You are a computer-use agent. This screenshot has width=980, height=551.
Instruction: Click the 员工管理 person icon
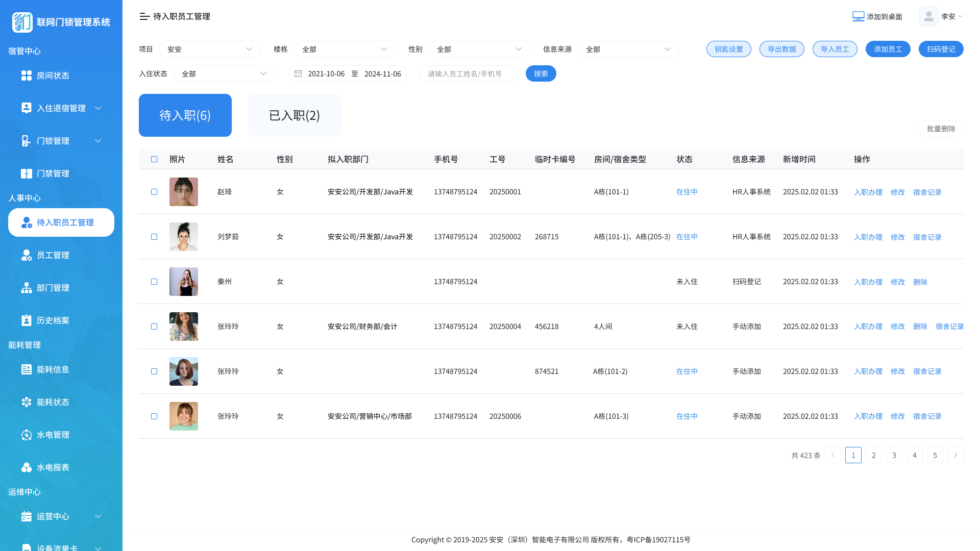tap(27, 255)
